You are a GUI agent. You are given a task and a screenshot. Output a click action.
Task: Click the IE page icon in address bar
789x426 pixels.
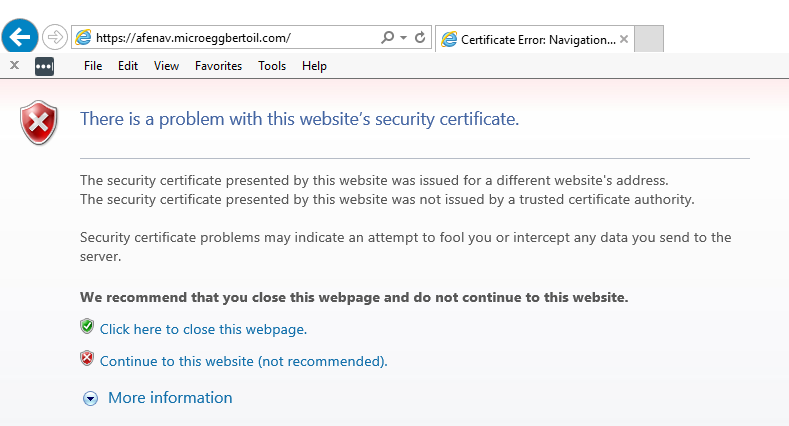83,38
